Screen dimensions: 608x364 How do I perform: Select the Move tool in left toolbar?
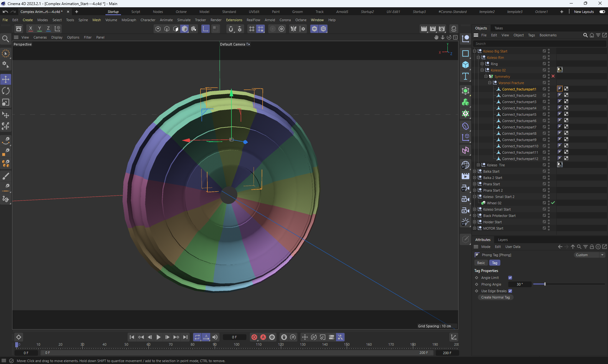click(6, 79)
